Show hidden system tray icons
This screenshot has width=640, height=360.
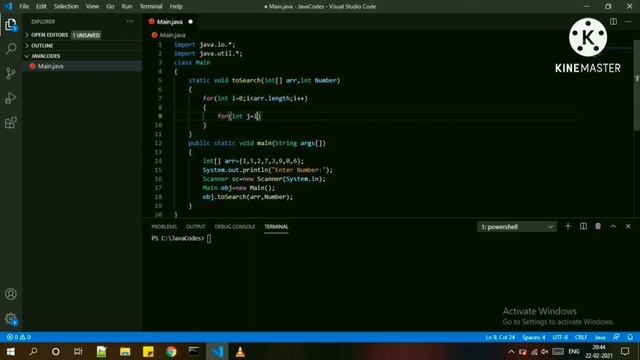click(511, 352)
